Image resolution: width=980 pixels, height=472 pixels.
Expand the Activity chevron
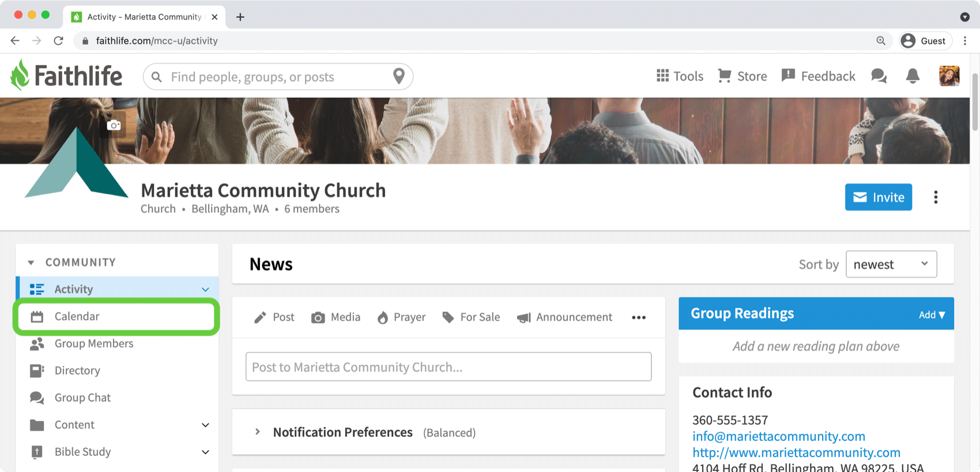[205, 289]
